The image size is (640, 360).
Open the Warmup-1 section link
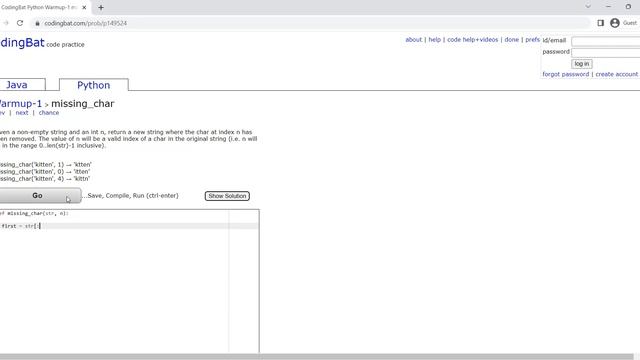tap(20, 104)
